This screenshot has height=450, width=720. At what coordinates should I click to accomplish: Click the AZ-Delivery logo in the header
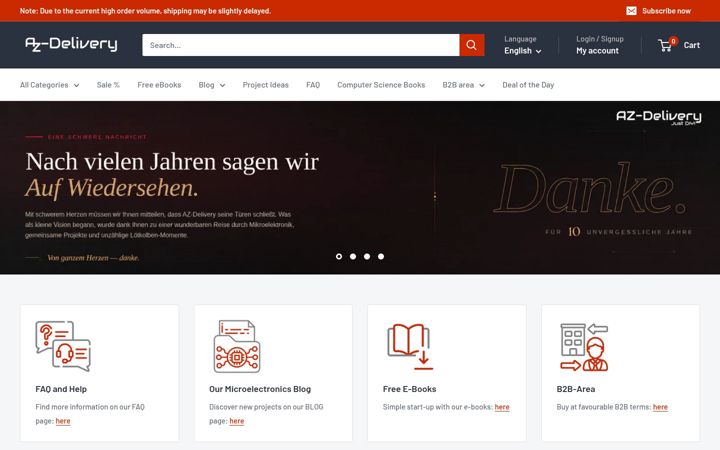pyautogui.click(x=71, y=45)
